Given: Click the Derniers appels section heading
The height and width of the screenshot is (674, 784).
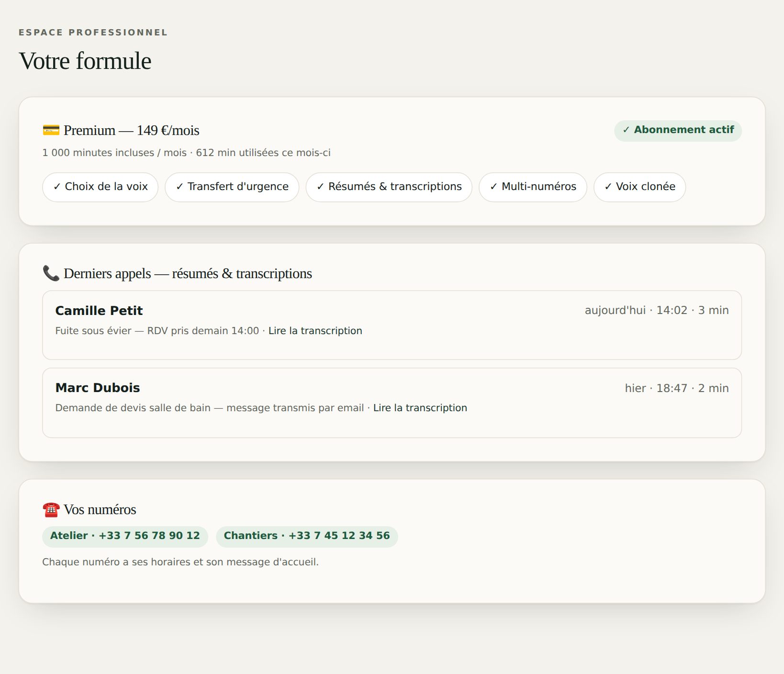Looking at the screenshot, I should [x=188, y=273].
